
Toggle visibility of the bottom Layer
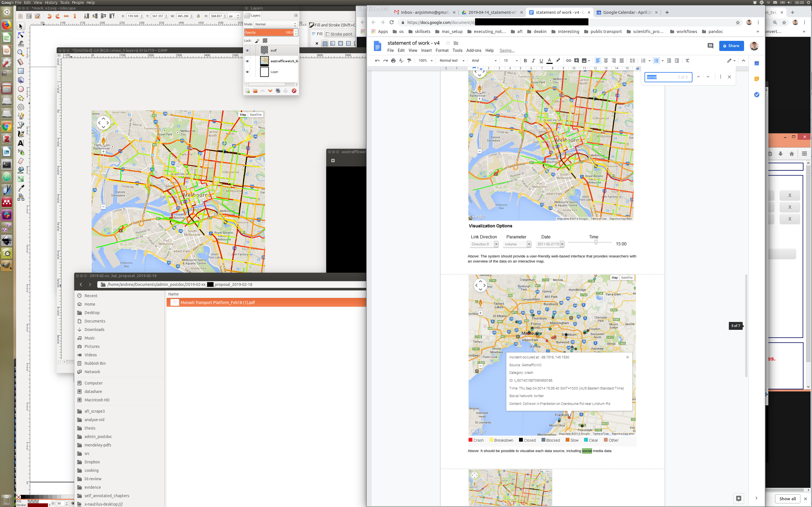tap(247, 72)
